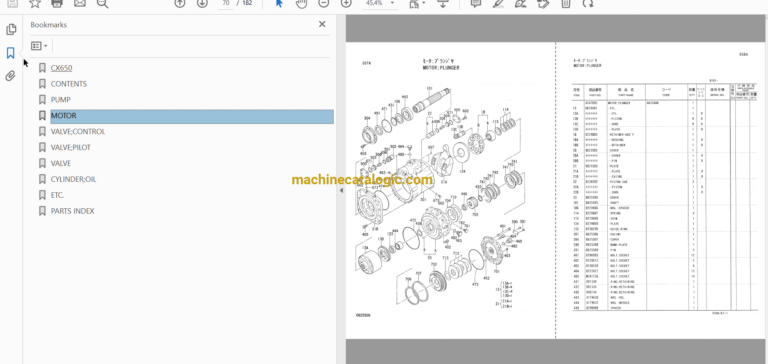Print the document using printer icon
The width and height of the screenshot is (768, 364).
coord(57,4)
